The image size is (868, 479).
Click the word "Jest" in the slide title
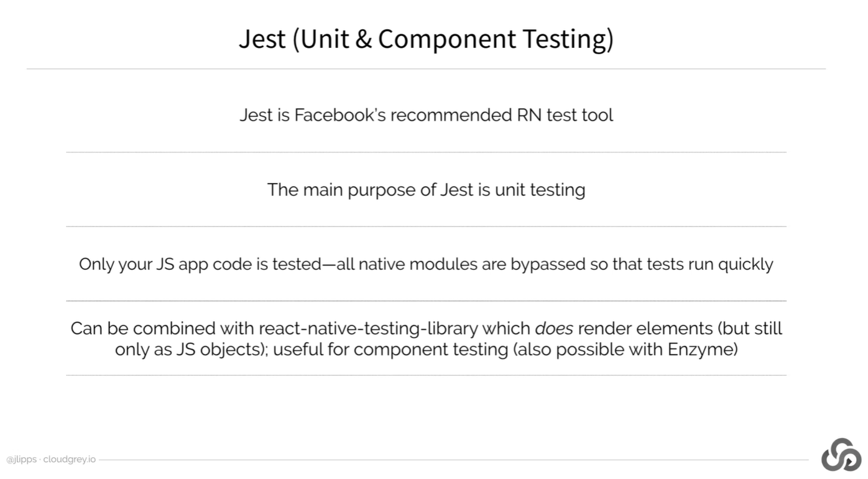(x=262, y=39)
